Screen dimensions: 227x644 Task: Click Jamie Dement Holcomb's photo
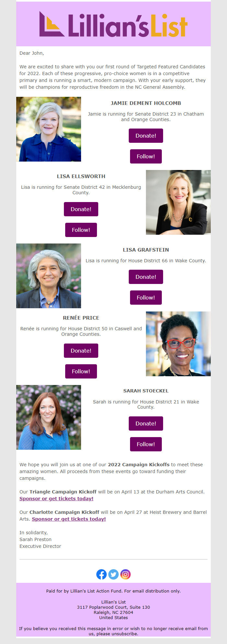(x=49, y=129)
